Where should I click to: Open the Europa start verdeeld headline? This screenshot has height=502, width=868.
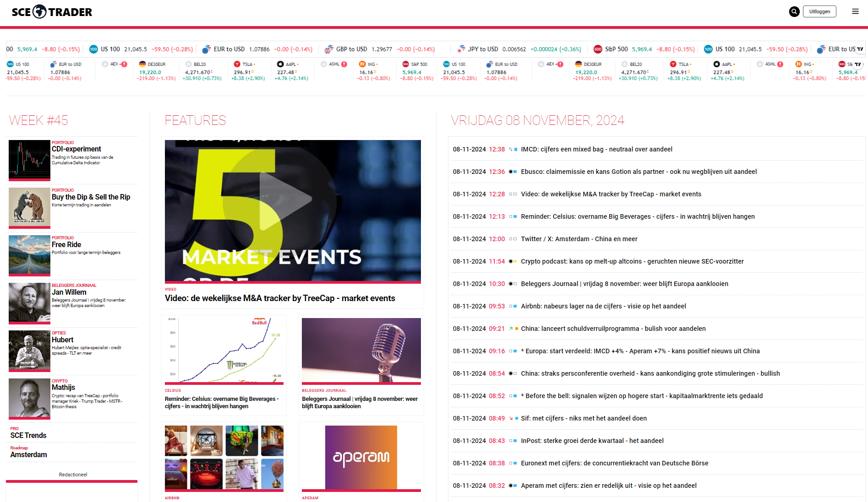click(640, 351)
